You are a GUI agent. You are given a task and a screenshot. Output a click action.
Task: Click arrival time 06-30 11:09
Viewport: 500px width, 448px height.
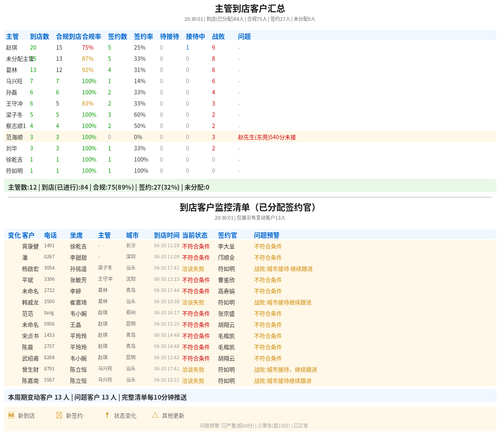pyautogui.click(x=167, y=257)
